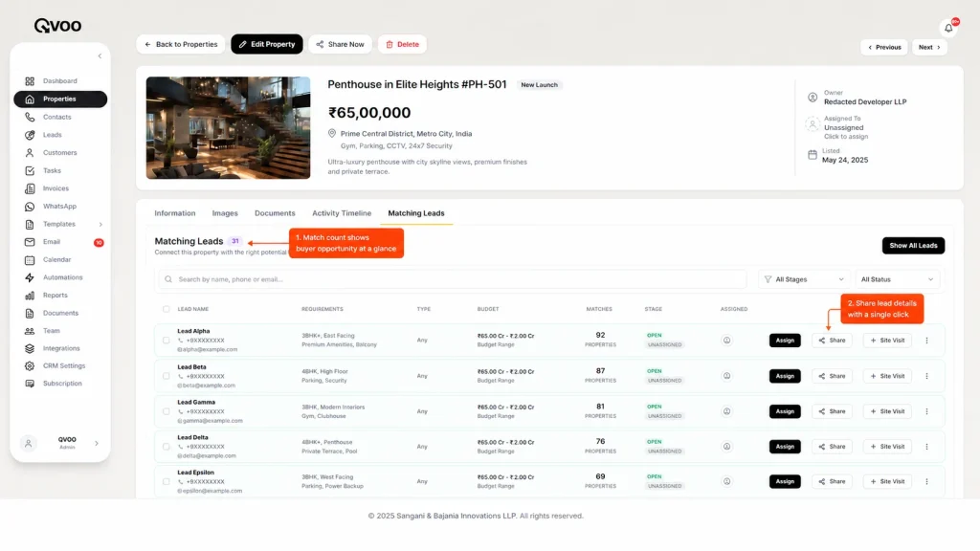Schedule a Site Visit for Lead Epsilon

[887, 482]
